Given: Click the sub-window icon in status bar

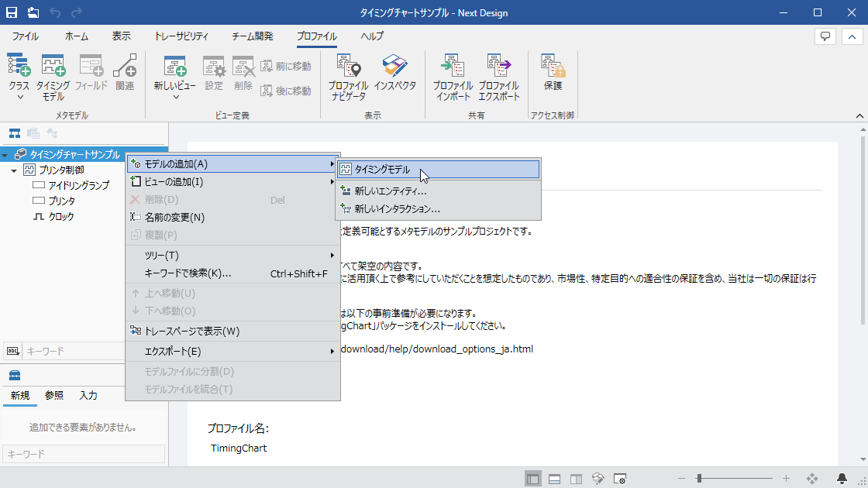Looking at the screenshot, I should coord(620,479).
